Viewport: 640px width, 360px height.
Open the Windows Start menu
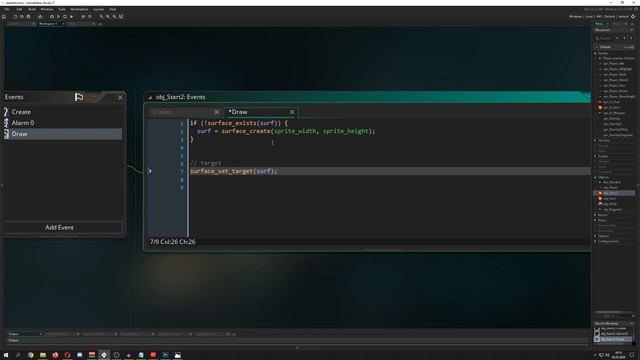click(6, 355)
